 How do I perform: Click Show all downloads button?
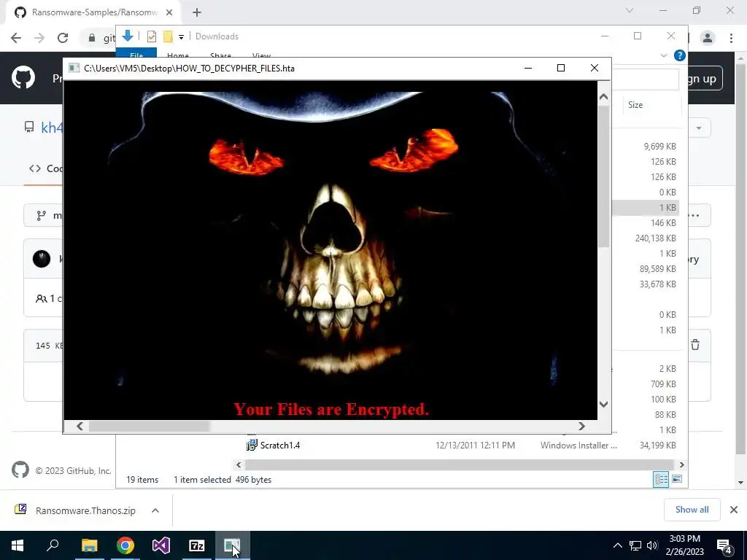692,510
